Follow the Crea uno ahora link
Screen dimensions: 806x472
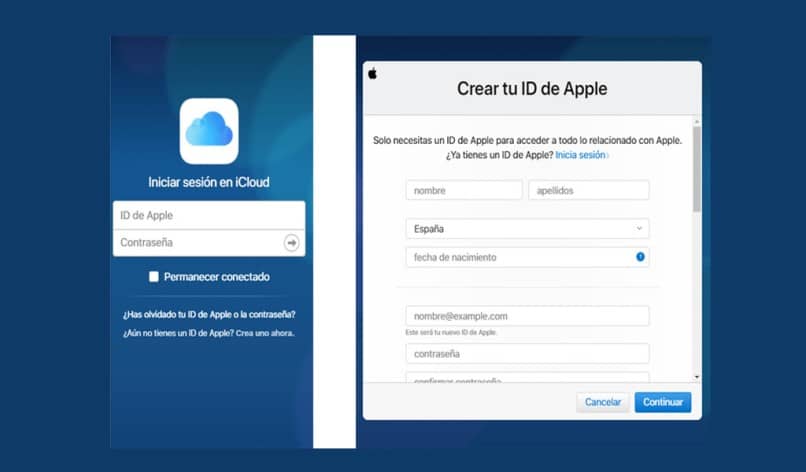(265, 333)
